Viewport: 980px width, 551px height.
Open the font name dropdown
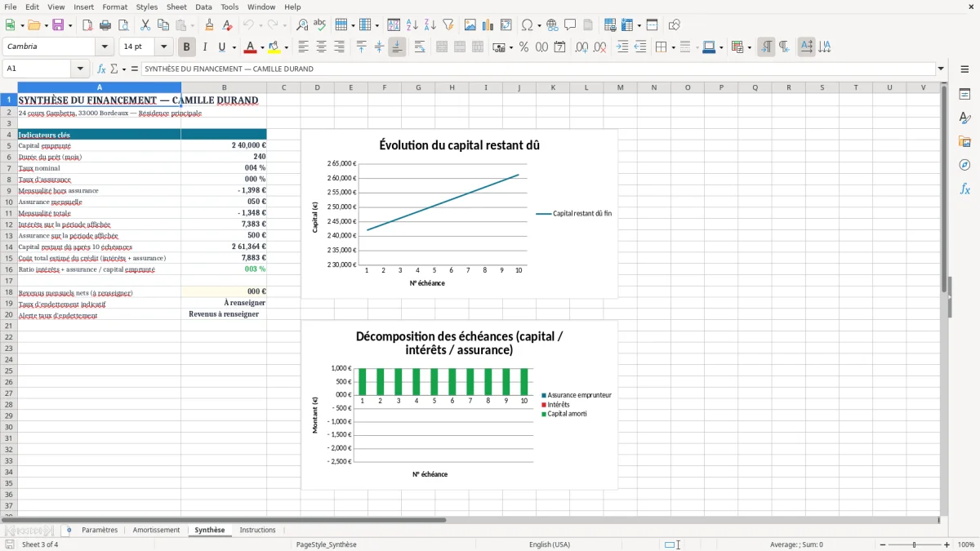pos(104,47)
